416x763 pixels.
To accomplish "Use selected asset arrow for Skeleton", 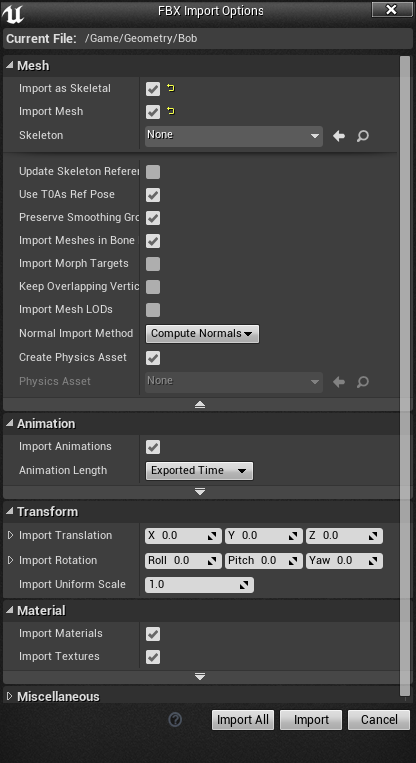I will point(339,136).
